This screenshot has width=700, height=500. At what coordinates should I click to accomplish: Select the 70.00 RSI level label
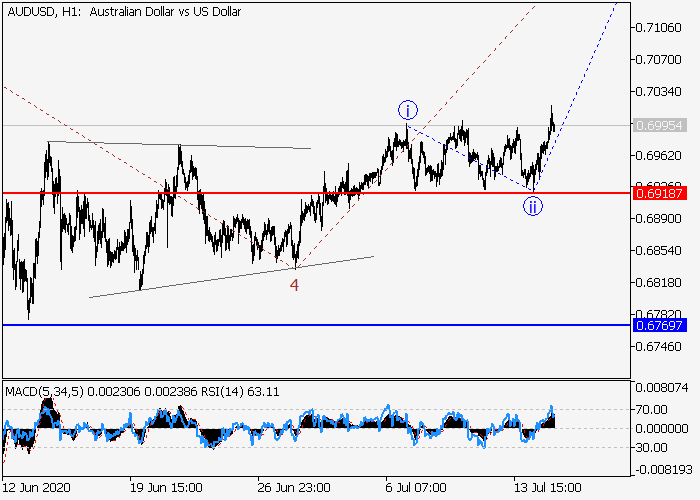(654, 409)
